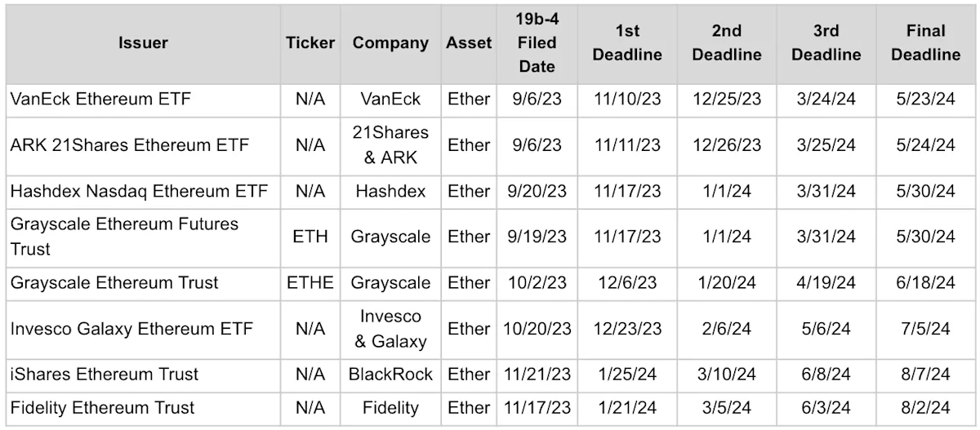Select the 21Shares & ARK company cell
This screenshot has height=430, width=980.
click(390, 145)
